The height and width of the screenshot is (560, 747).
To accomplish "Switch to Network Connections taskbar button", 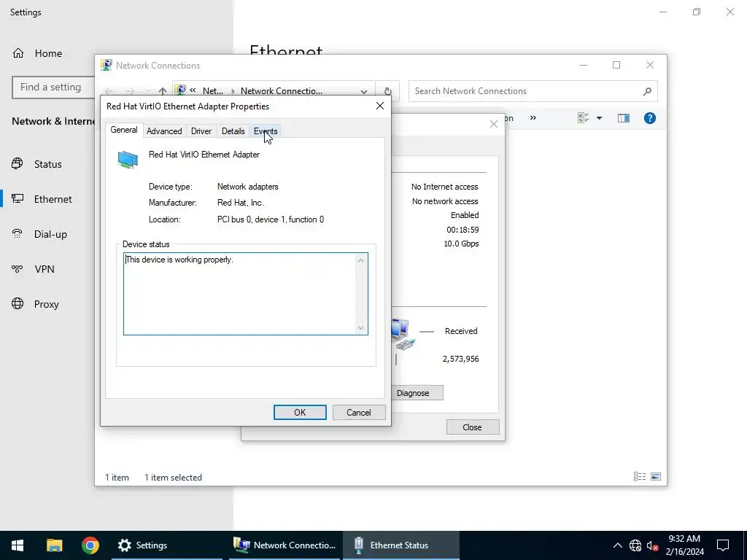I will pyautogui.click(x=285, y=545).
